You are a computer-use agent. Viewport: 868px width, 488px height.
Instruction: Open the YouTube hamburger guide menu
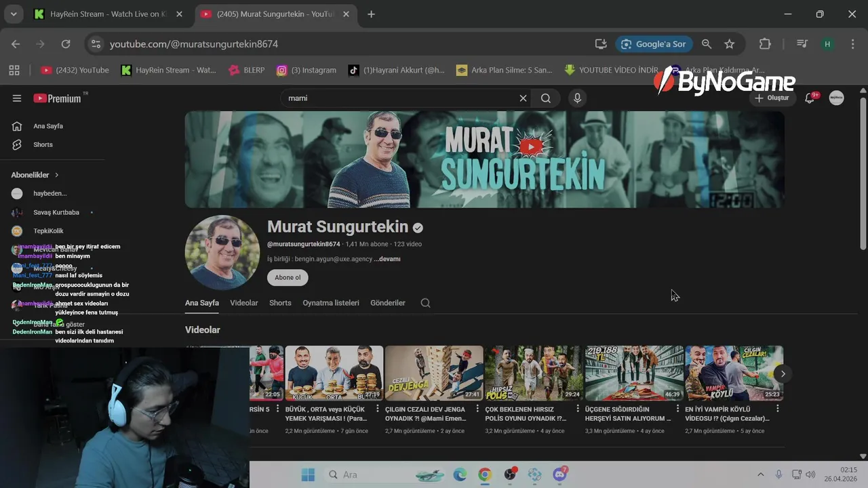pos(17,98)
